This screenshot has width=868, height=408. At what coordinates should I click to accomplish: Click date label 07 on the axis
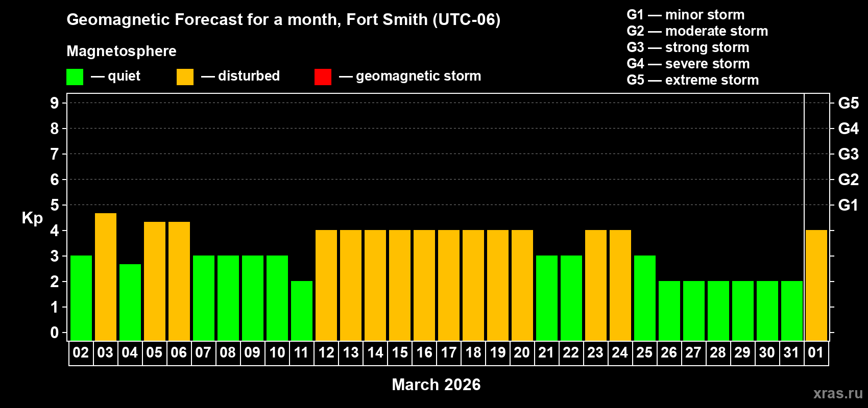pos(203,352)
